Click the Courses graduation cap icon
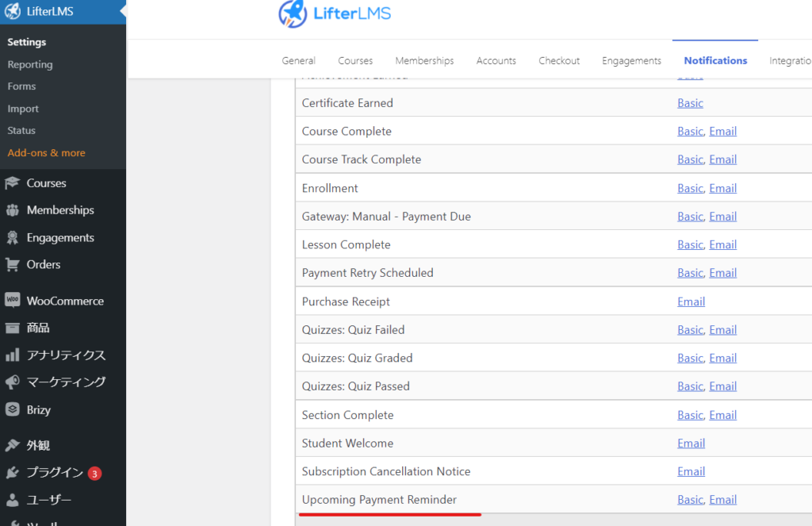 pyautogui.click(x=13, y=183)
